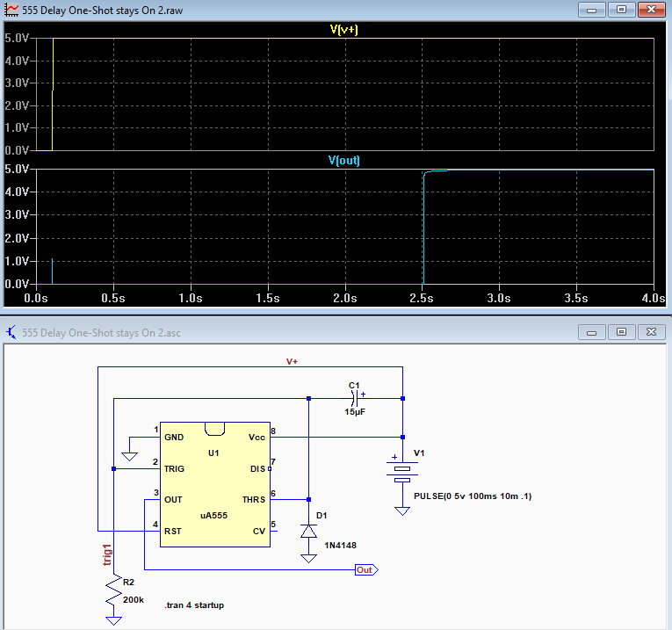
Task: Select diode D1 symbol
Action: click(x=308, y=532)
